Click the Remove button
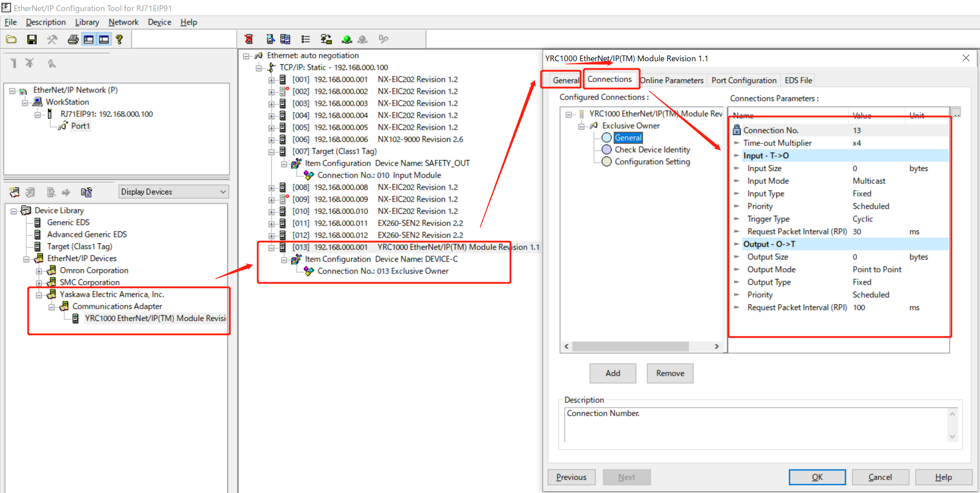The width and height of the screenshot is (980, 493). [670, 373]
